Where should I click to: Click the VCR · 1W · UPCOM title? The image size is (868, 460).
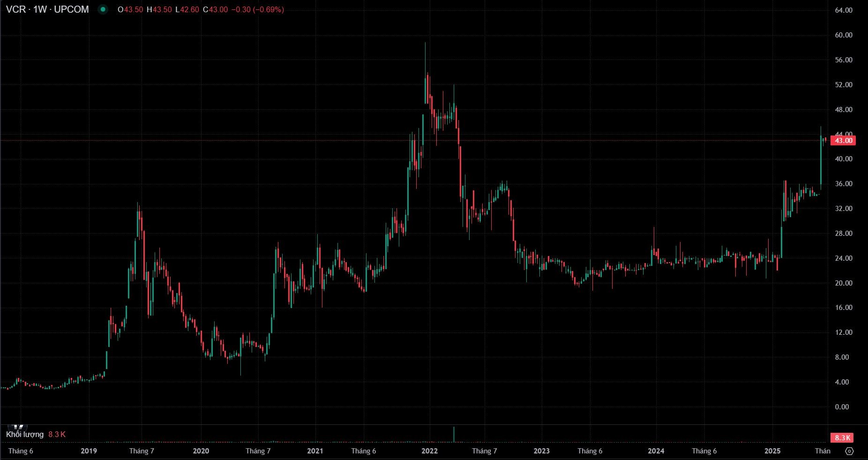47,9
